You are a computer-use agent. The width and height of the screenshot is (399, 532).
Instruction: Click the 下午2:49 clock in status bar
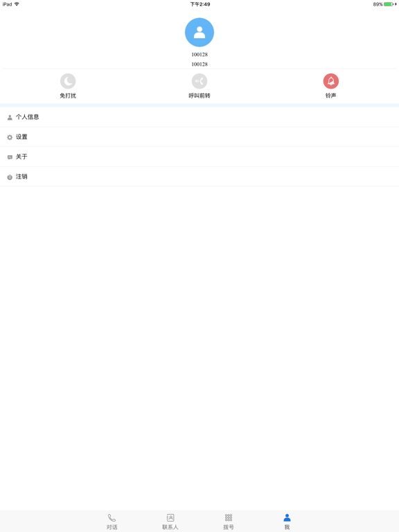click(199, 4)
